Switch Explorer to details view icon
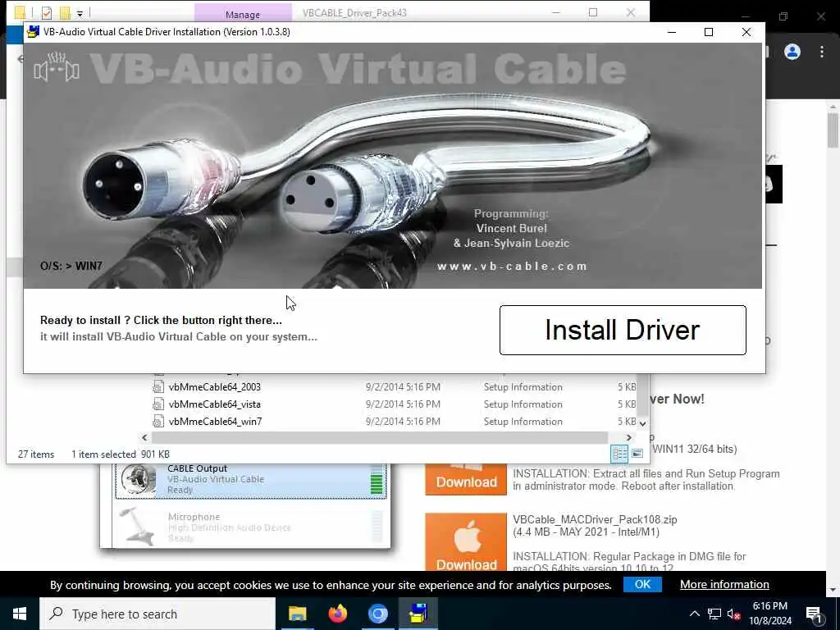Image resolution: width=840 pixels, height=630 pixels. [619, 454]
